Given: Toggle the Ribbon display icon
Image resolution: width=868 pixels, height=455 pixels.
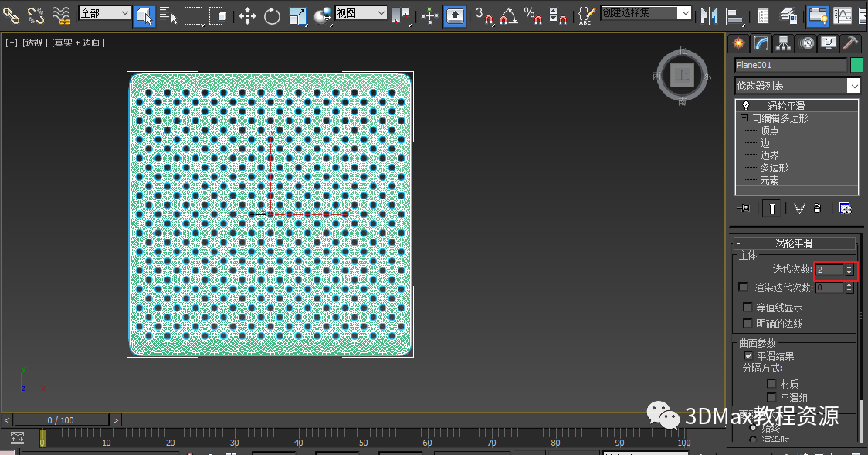Looking at the screenshot, I should pos(817,15).
